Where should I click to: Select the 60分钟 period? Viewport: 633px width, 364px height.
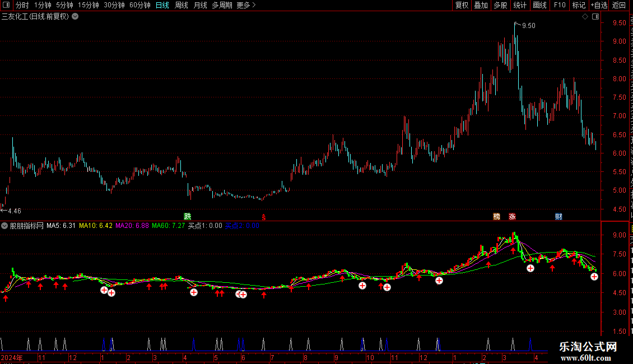(139, 5)
